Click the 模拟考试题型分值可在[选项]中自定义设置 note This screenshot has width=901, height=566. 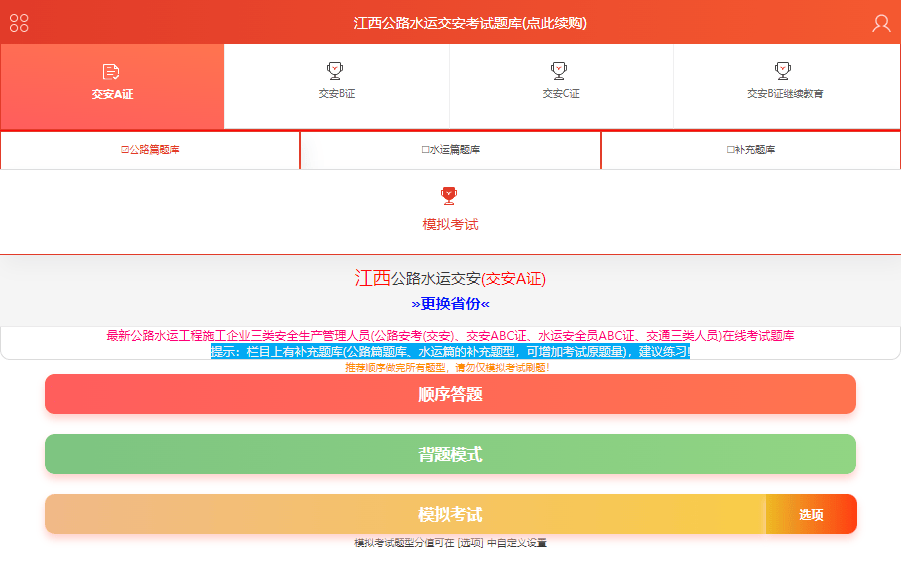(450, 543)
